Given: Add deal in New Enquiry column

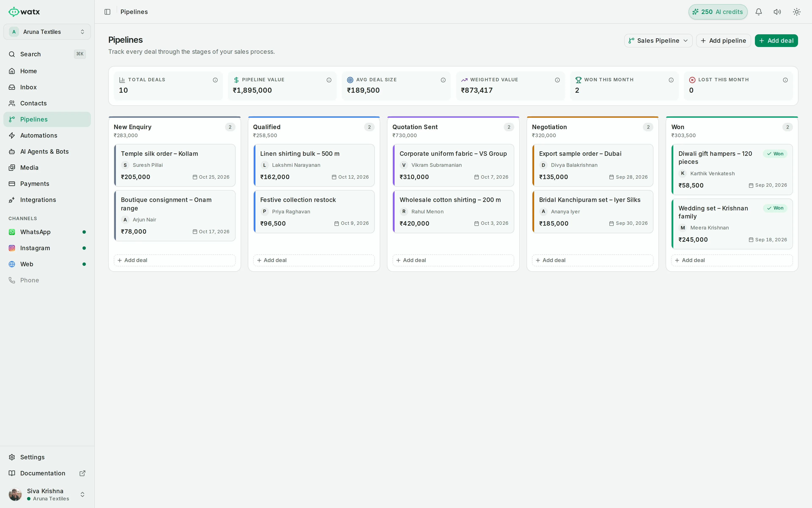Looking at the screenshot, I should click(174, 260).
